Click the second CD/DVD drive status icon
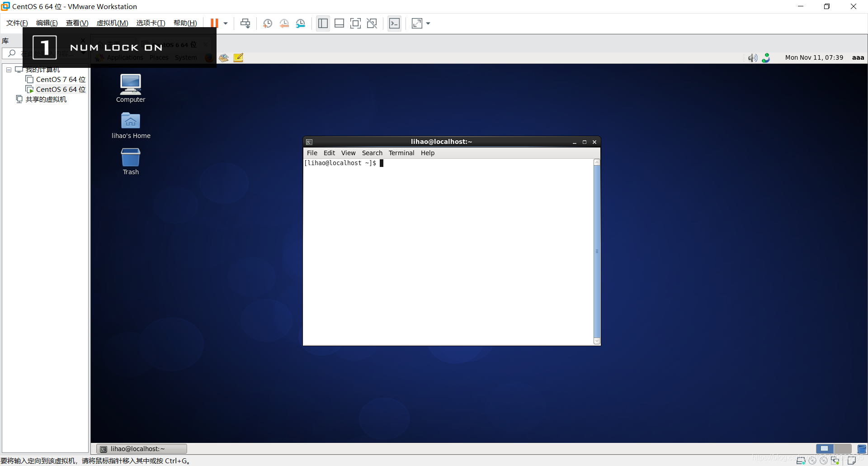Viewport: 868px width, 466px height. [x=824, y=461]
